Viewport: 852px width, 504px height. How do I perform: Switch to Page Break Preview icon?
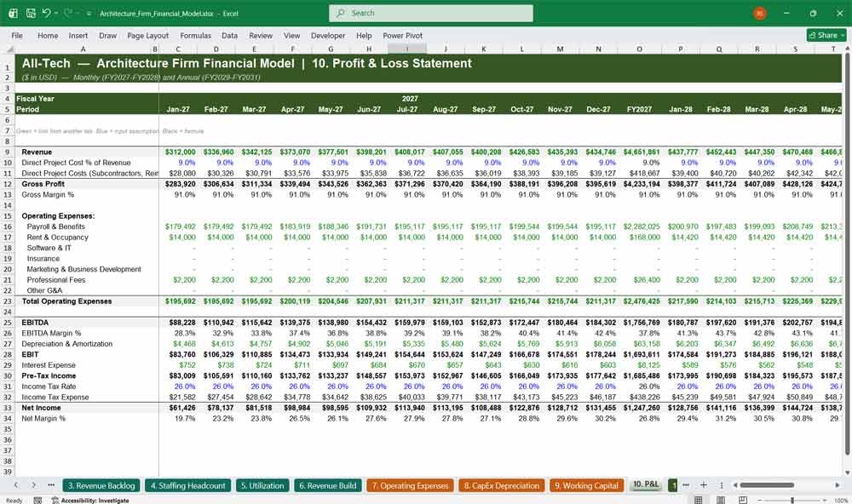[x=742, y=500]
